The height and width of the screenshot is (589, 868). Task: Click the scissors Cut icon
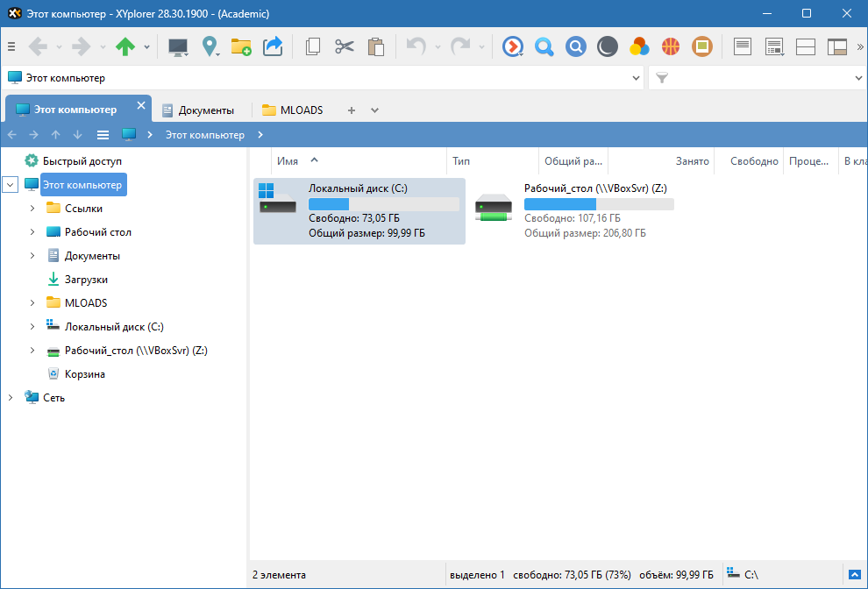tap(345, 47)
